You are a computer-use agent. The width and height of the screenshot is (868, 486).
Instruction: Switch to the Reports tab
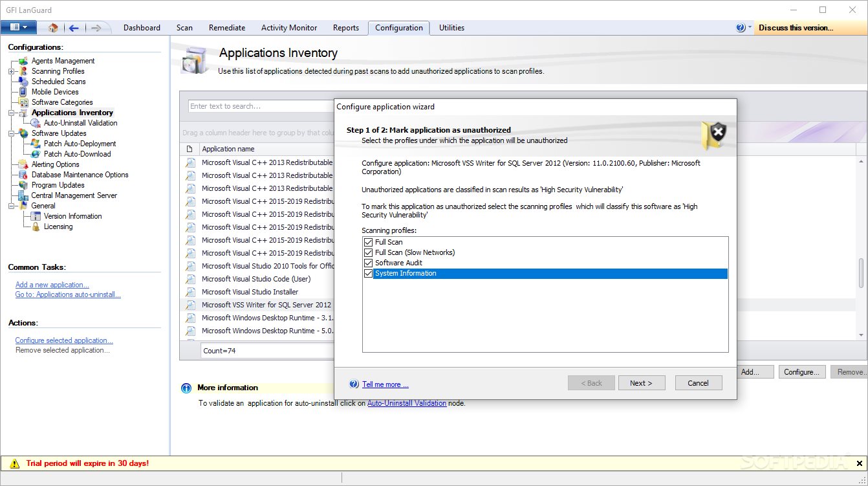(346, 28)
